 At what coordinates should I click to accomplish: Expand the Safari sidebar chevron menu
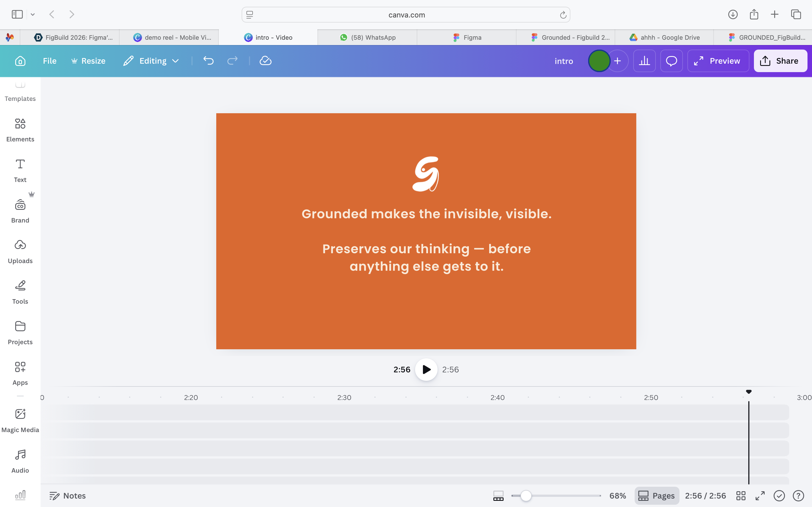click(32, 14)
